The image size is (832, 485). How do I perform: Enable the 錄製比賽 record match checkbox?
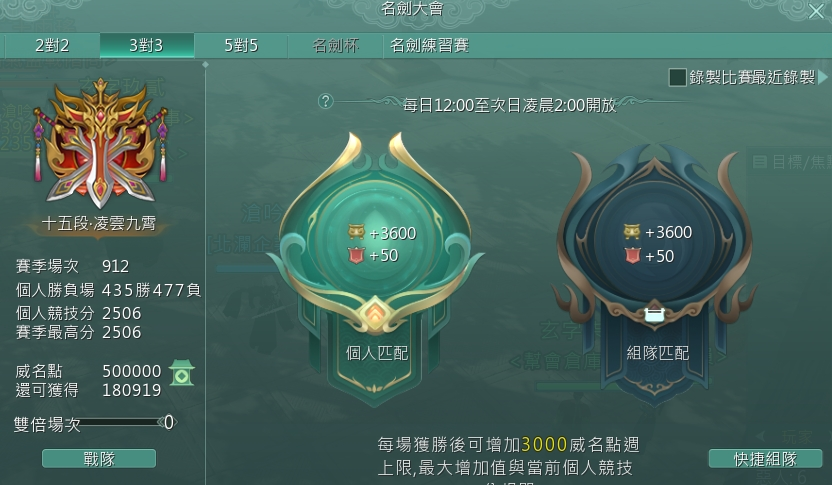click(678, 77)
